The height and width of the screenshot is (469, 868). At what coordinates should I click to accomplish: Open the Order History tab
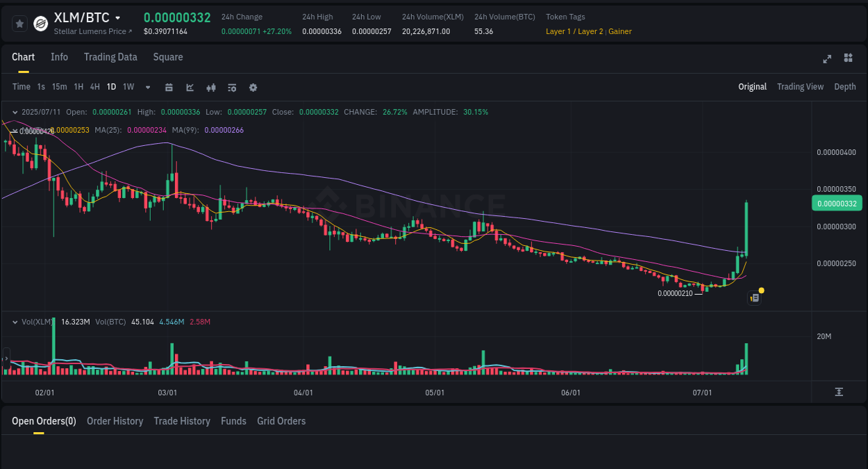115,421
